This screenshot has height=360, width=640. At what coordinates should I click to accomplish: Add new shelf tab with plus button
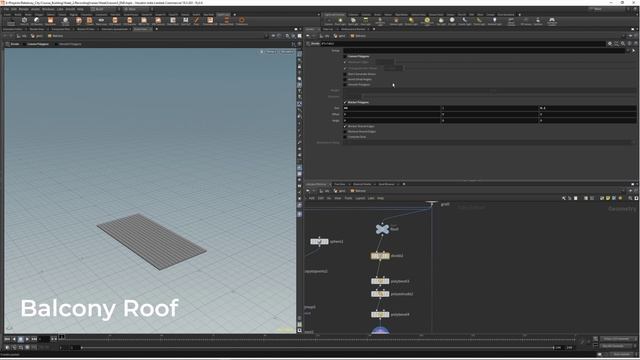pyautogui.click(x=234, y=15)
